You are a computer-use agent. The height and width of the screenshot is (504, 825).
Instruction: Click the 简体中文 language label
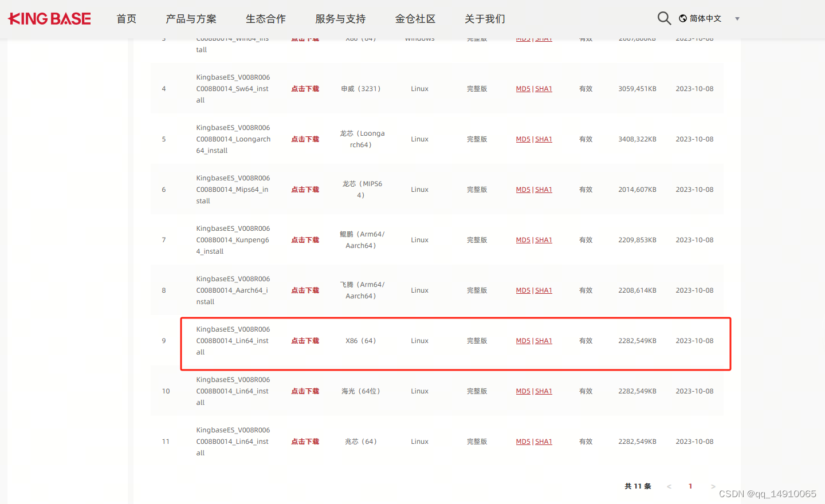pyautogui.click(x=705, y=18)
